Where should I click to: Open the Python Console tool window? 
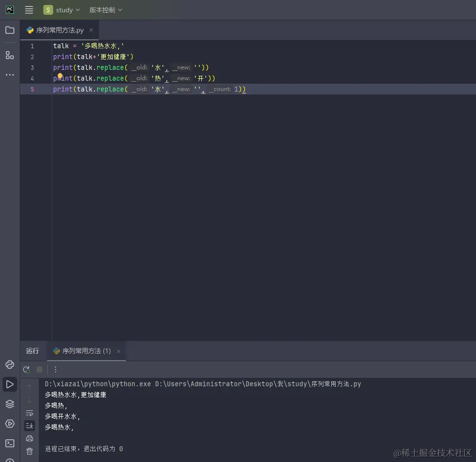coord(10,365)
